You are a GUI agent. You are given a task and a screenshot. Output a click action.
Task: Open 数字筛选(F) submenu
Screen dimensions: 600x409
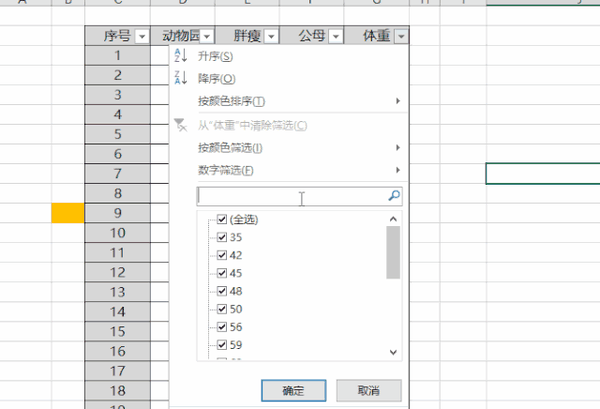click(x=289, y=170)
